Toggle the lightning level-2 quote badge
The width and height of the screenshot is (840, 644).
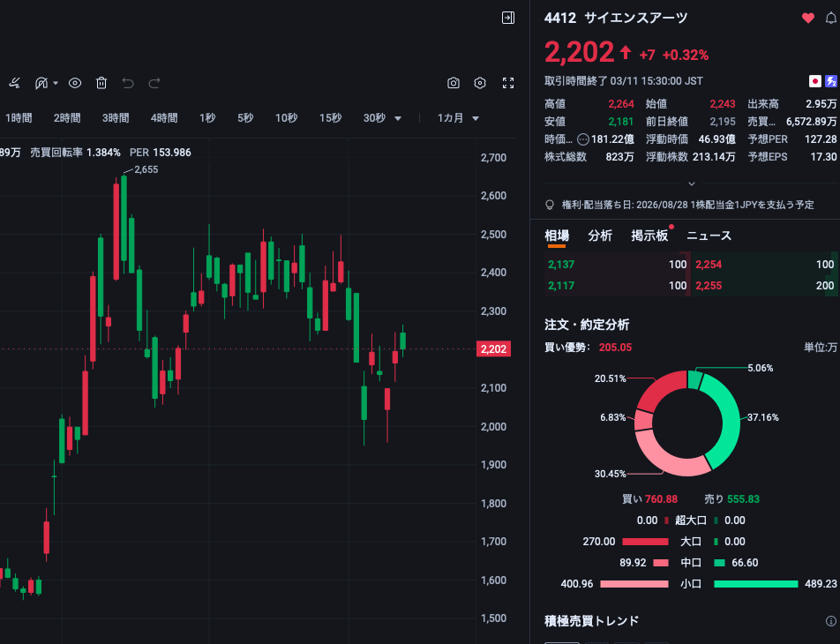click(x=830, y=81)
